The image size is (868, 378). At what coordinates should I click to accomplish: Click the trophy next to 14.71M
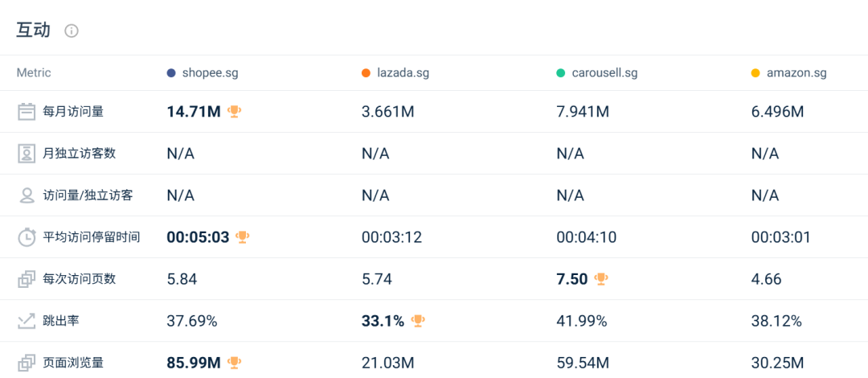[235, 112]
